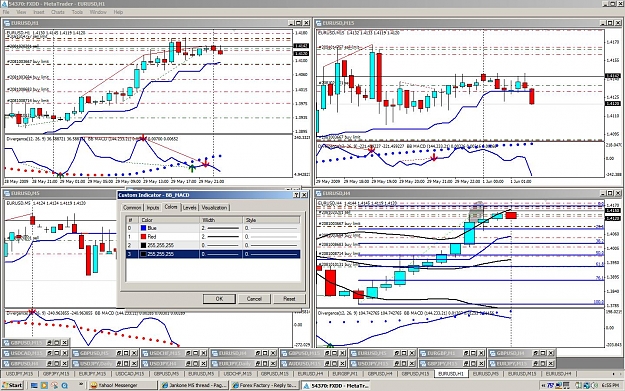625x391 pixels.
Task: Click Reset in the BB_MACD dialog
Action: click(x=289, y=299)
